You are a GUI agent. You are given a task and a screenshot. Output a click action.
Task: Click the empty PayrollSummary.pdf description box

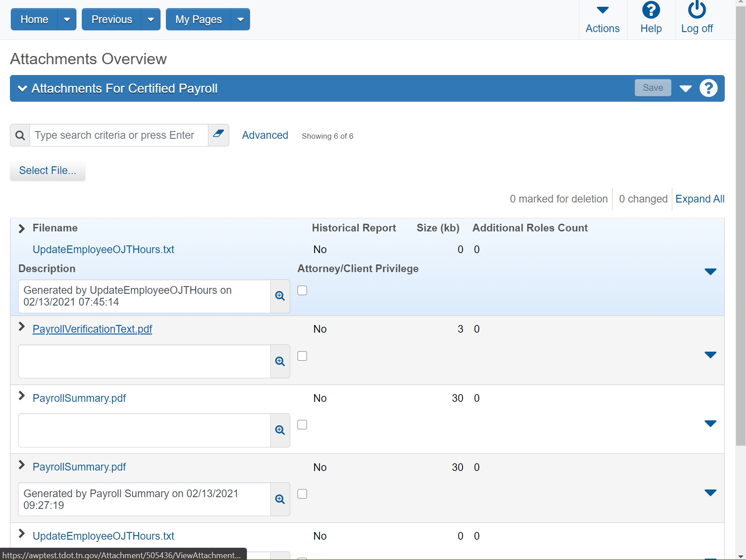point(145,430)
